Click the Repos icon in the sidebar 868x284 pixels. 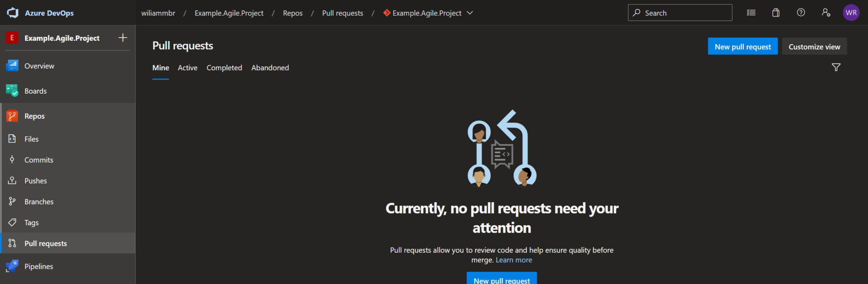[x=12, y=116]
